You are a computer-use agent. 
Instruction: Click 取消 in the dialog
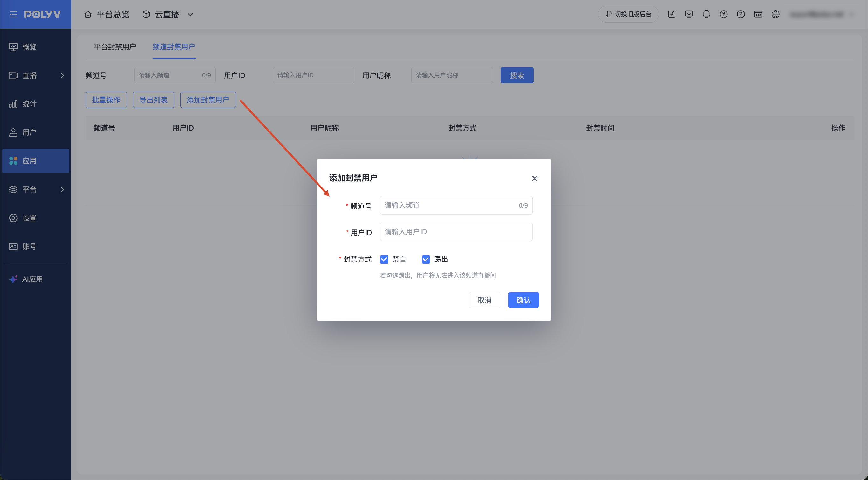[484, 300]
